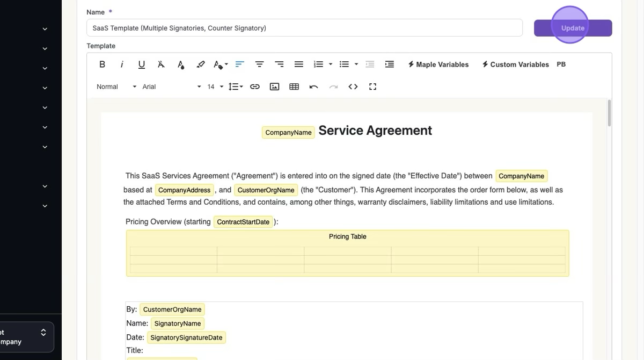
Task: Center align the text
Action: point(259,64)
